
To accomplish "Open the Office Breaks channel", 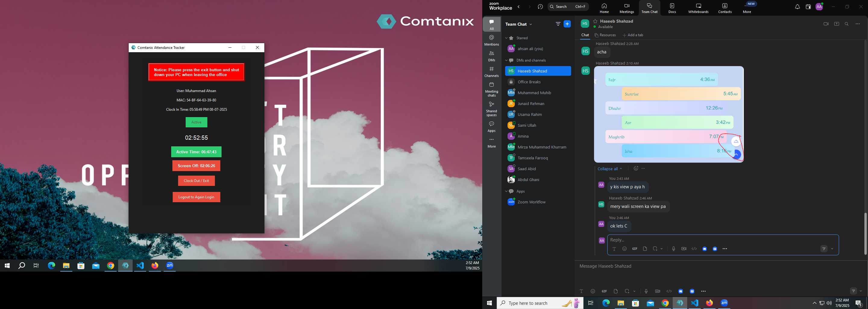I will (538, 82).
